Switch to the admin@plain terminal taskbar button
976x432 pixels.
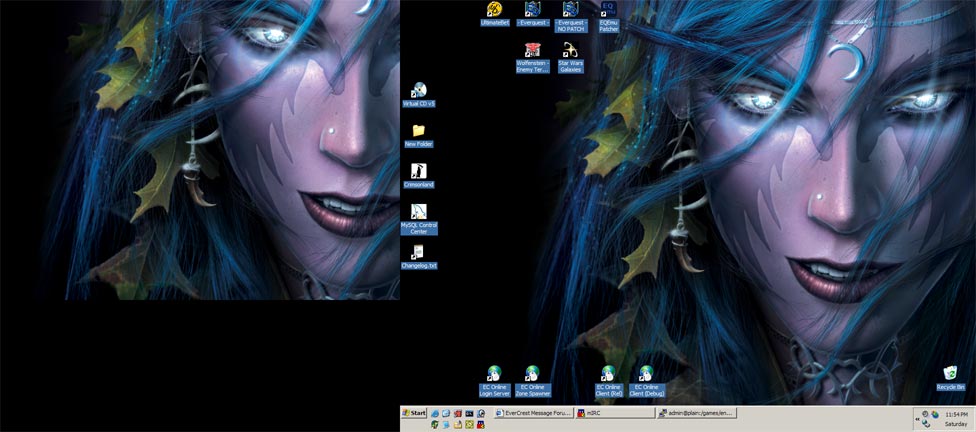coord(697,413)
